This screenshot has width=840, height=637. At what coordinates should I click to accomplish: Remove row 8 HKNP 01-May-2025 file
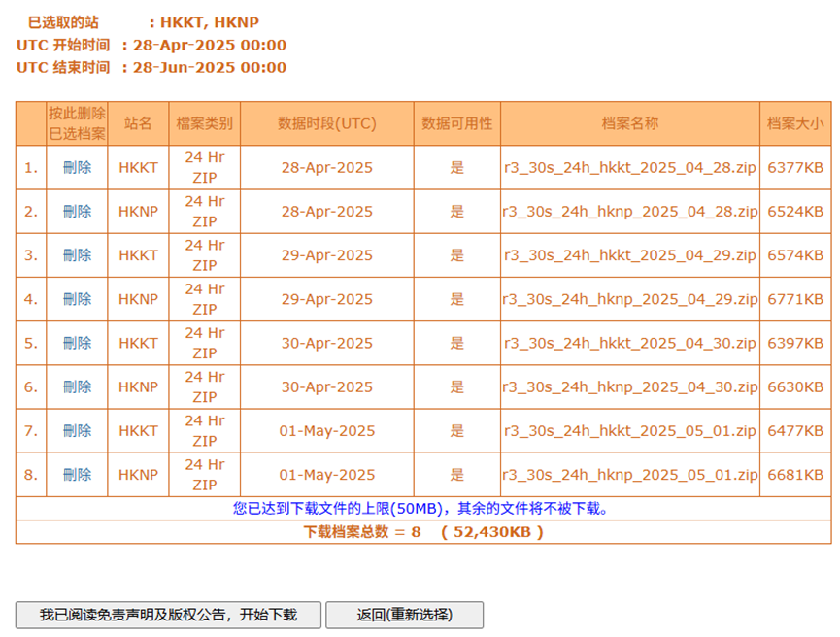click(x=78, y=474)
